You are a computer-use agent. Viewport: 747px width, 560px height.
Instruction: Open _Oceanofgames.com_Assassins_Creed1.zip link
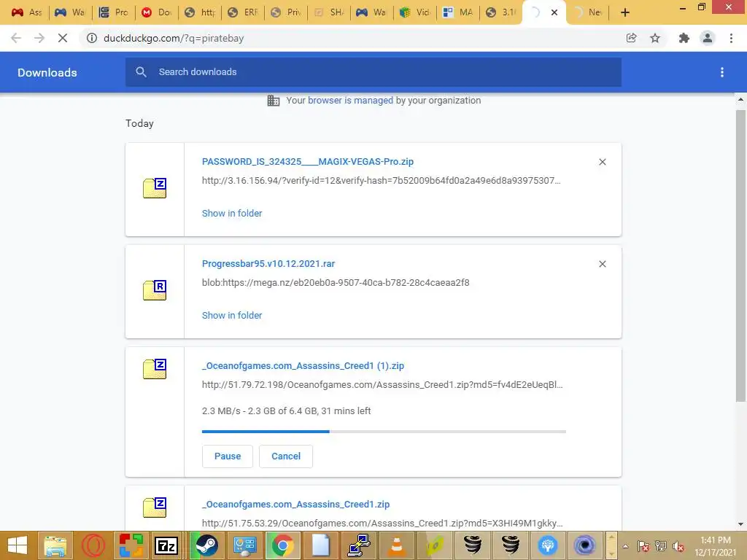[x=296, y=505]
